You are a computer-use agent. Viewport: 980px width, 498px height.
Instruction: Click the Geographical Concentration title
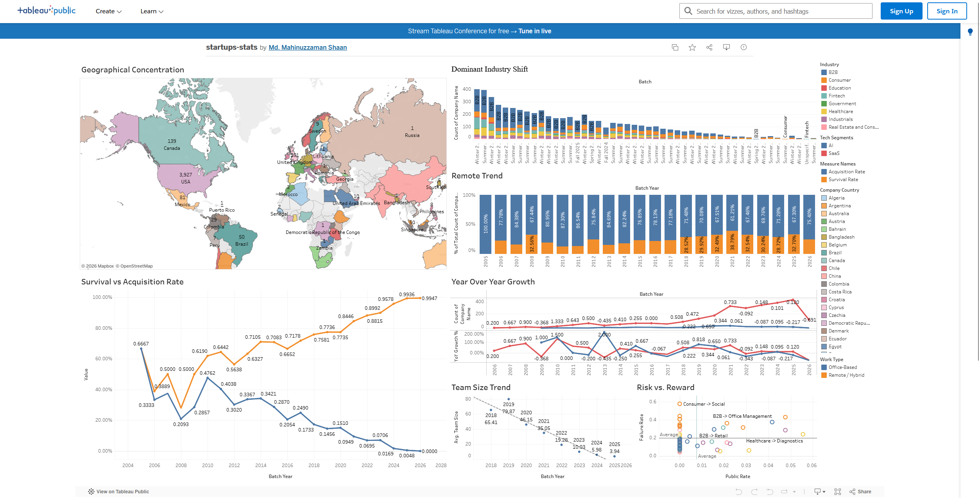coord(133,70)
